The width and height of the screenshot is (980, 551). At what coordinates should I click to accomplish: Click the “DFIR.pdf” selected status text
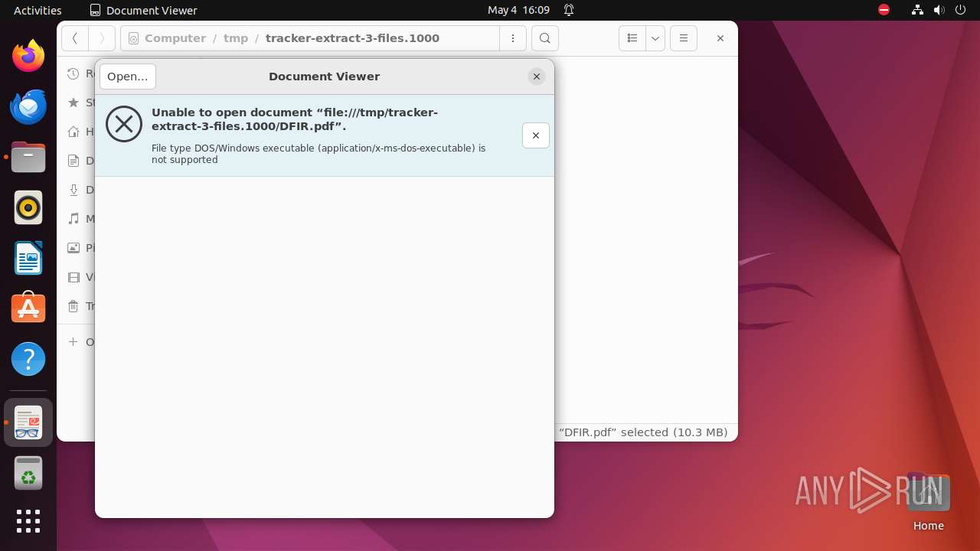(x=643, y=432)
